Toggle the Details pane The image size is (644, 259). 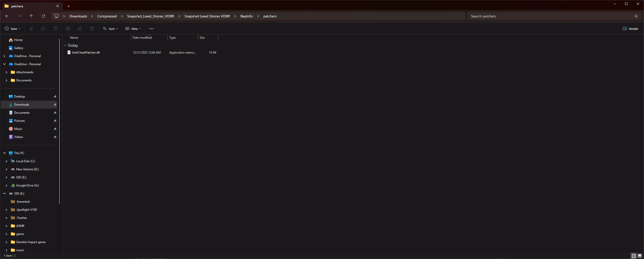coord(630,29)
